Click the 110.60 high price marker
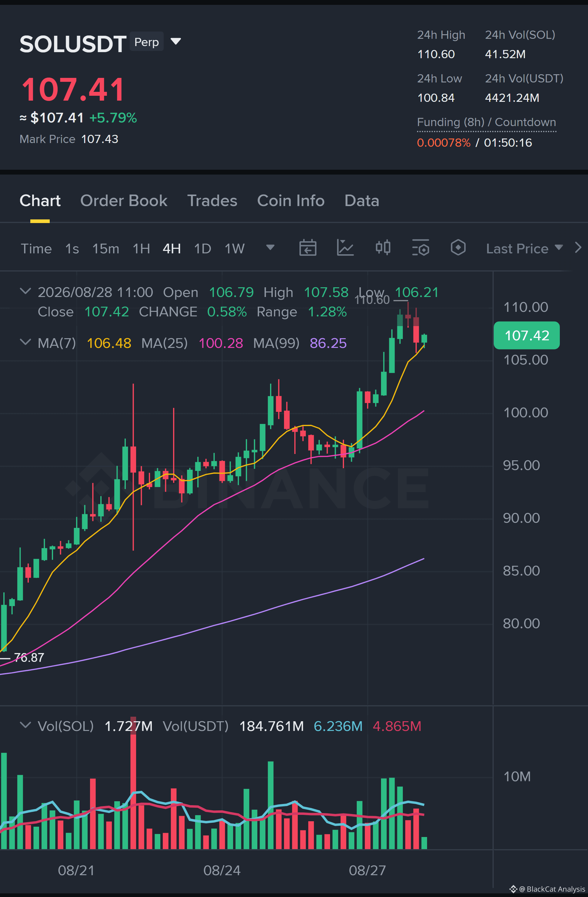The image size is (588, 897). coord(372,300)
